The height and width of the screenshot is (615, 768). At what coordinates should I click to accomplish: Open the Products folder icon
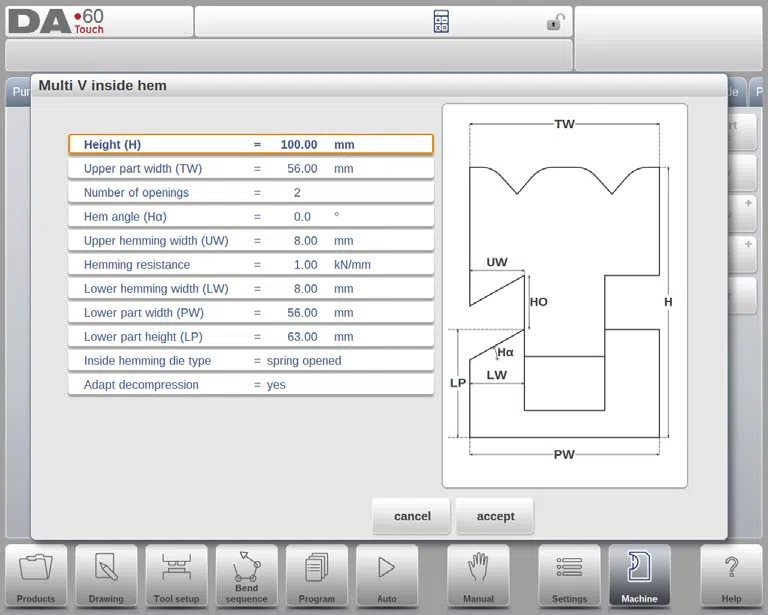(36, 576)
